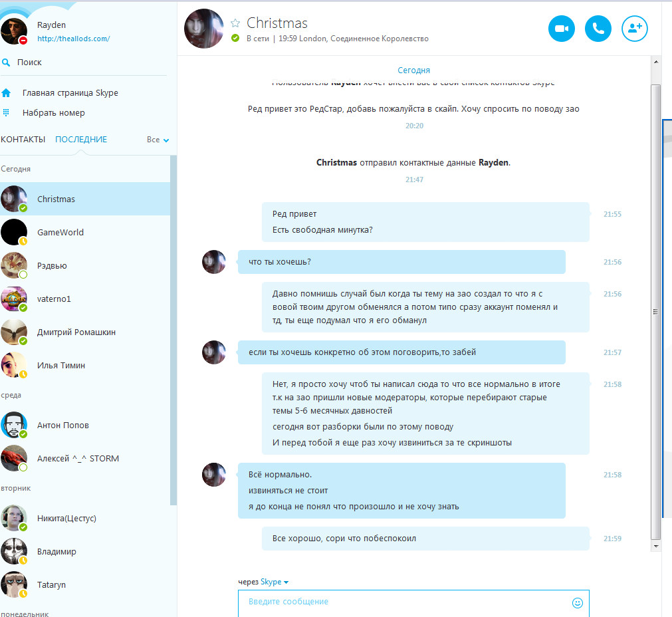Open Skype home page icon
Viewport: 672px width, 617px height.
point(6,92)
